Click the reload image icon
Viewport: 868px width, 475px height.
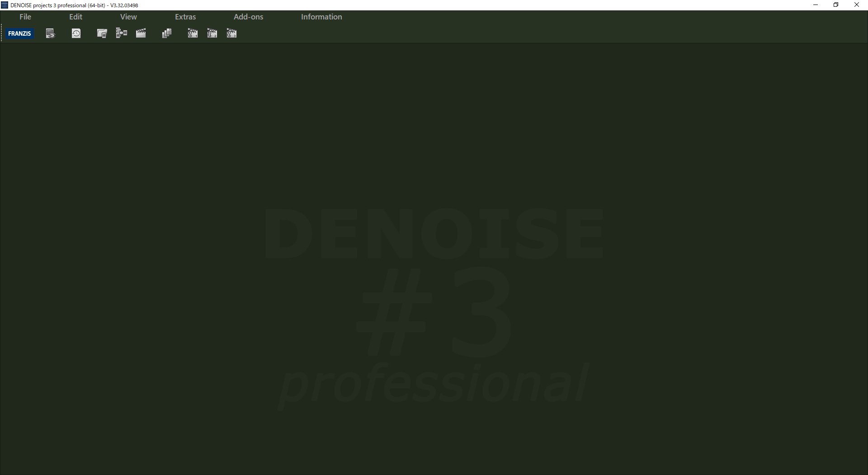(x=51, y=33)
